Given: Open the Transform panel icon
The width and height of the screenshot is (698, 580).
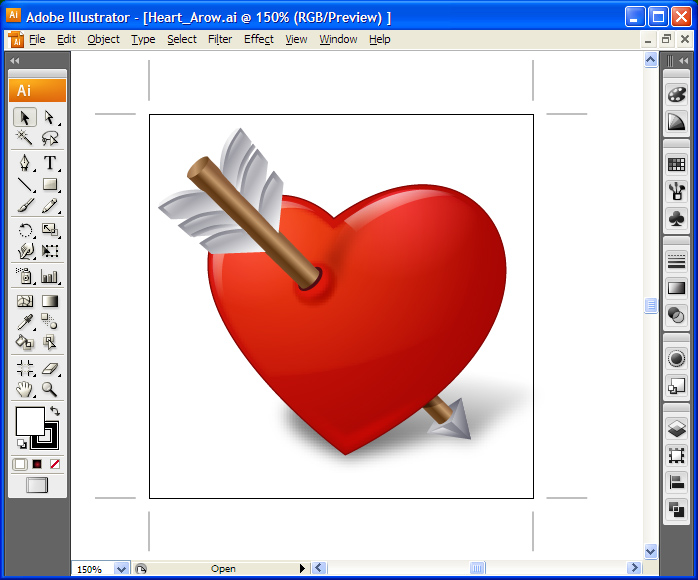Looking at the screenshot, I should tap(676, 456).
